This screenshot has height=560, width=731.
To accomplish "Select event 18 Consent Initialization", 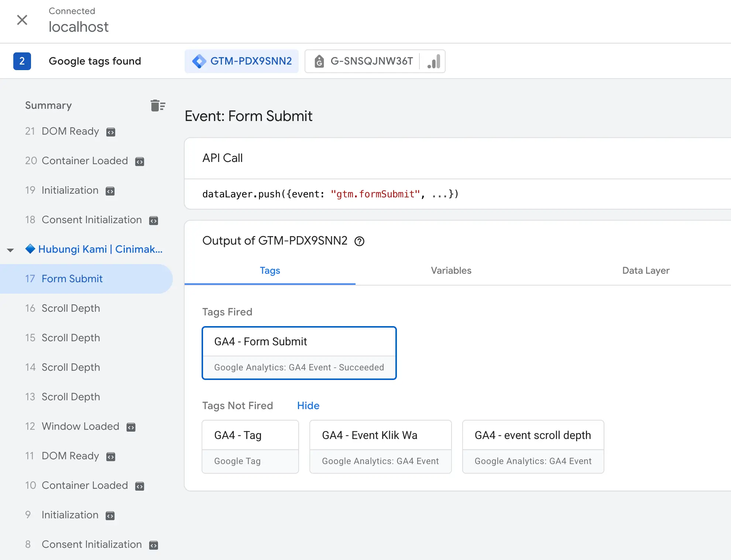I will [83, 220].
